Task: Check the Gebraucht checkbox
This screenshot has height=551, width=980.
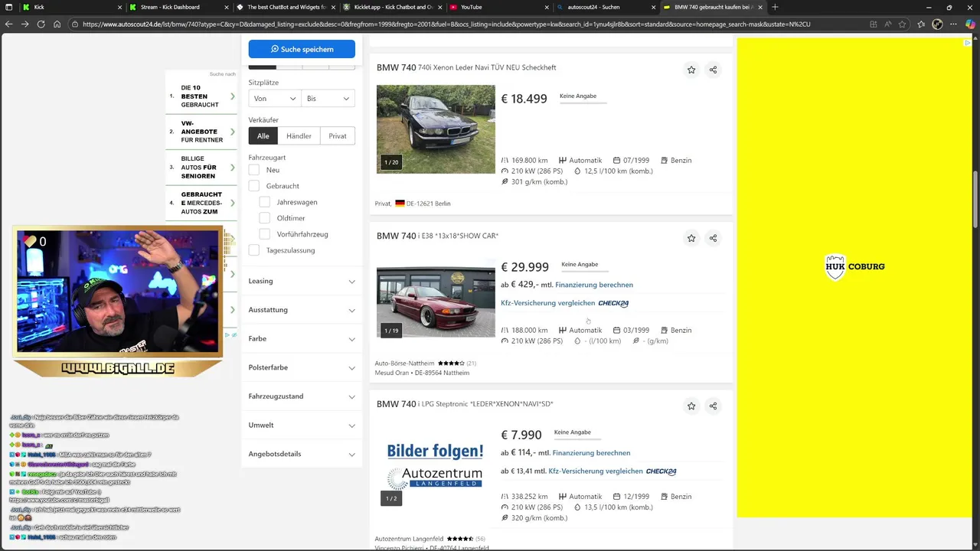Action: tap(254, 186)
